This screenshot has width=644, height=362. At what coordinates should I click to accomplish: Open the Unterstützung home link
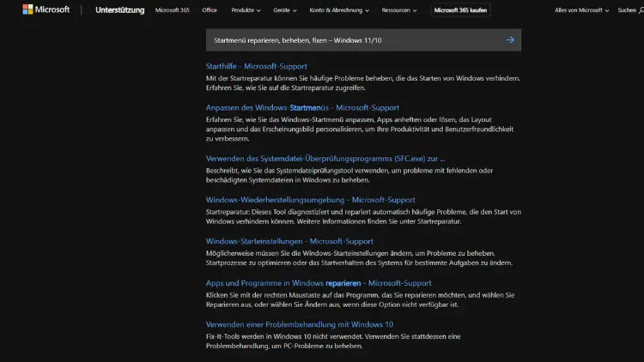point(120,10)
